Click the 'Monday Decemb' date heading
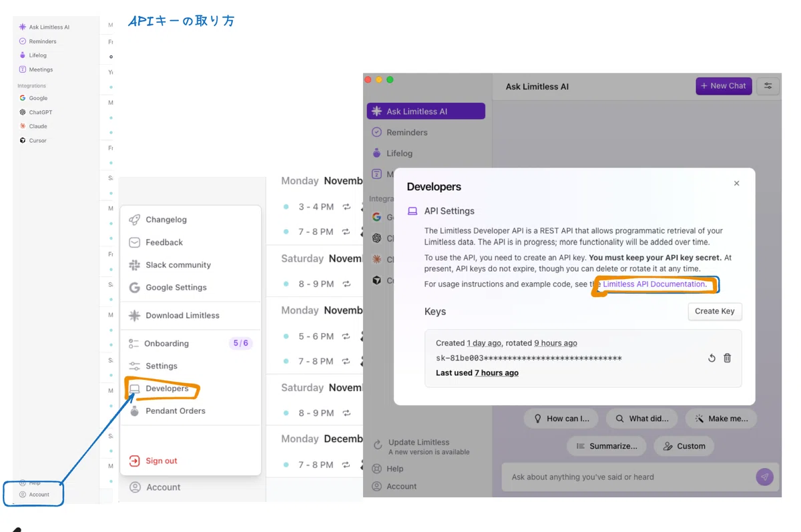The image size is (801, 532). pos(322,439)
